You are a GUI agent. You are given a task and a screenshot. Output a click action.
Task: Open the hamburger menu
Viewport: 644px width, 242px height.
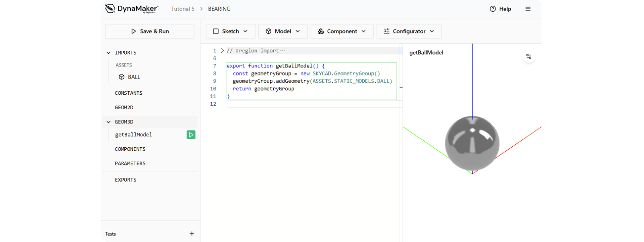(x=528, y=9)
